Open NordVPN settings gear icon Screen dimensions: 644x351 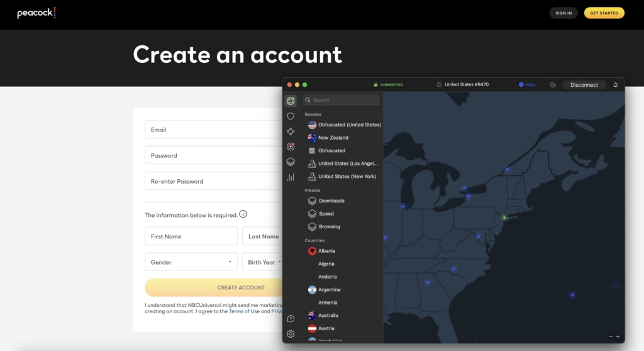tap(291, 334)
